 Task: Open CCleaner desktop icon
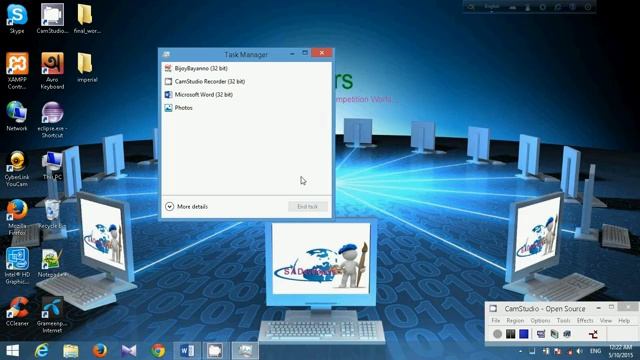click(17, 311)
